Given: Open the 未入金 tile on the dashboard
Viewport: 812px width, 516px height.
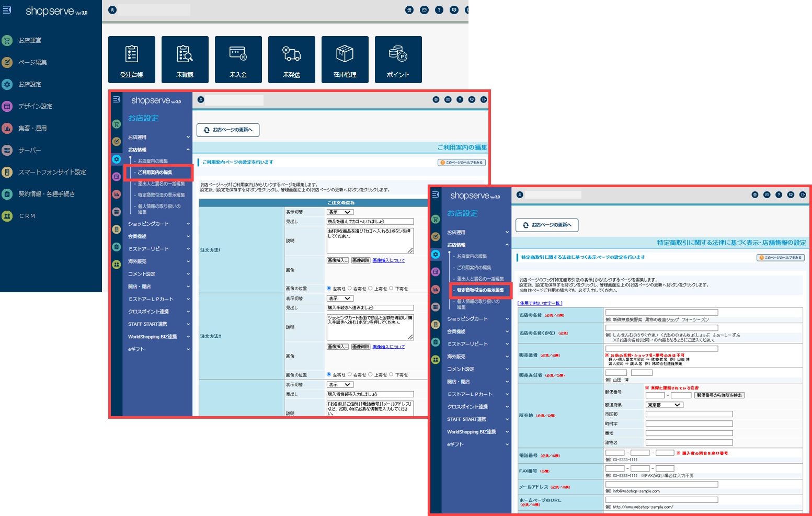Looking at the screenshot, I should (238, 60).
